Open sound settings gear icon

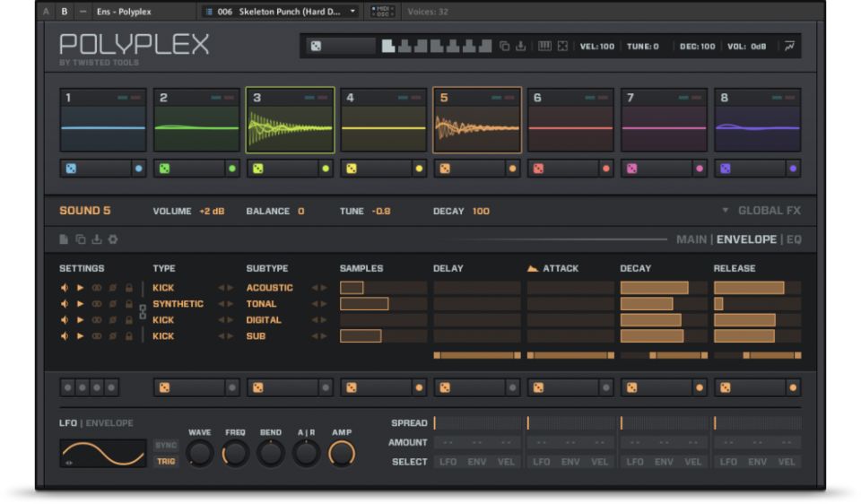(x=113, y=239)
